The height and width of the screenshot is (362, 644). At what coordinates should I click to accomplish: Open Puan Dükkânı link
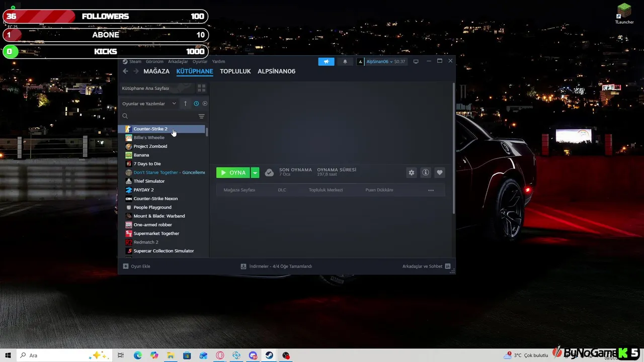(379, 190)
